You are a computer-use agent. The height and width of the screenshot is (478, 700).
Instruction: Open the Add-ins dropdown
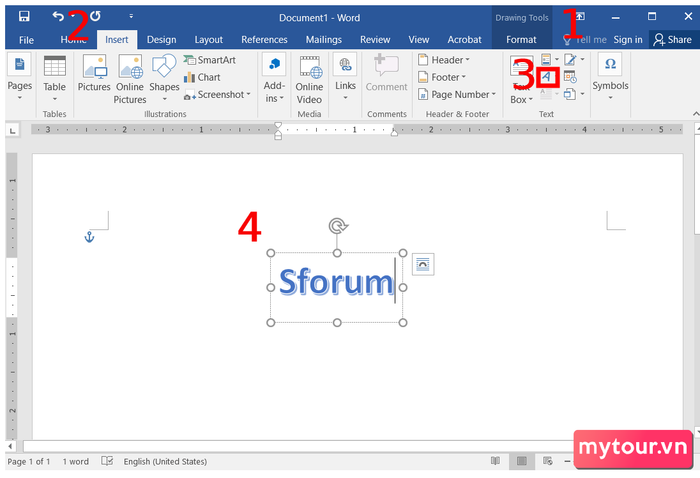[x=282, y=98]
